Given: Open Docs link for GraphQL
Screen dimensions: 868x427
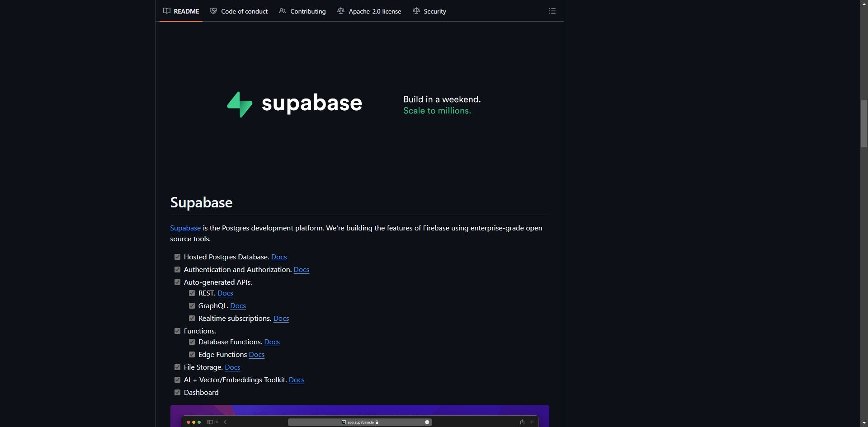Looking at the screenshot, I should [x=238, y=305].
